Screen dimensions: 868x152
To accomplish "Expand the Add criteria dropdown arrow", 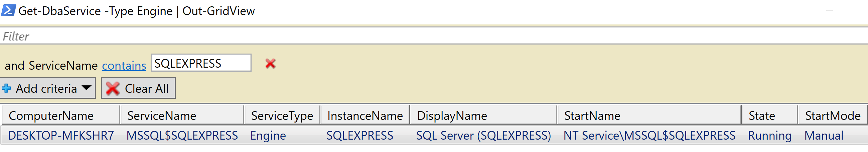I will (87, 88).
